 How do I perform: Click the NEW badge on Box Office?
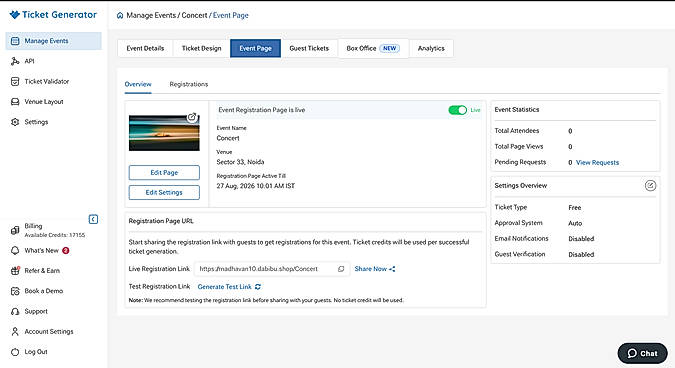pos(390,48)
